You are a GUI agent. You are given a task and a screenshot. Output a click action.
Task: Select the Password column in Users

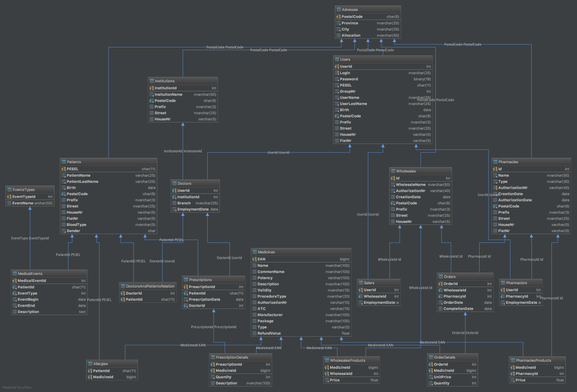(349, 79)
